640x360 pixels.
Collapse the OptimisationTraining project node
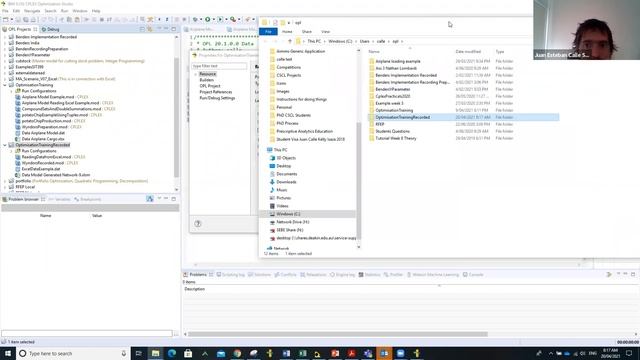tap(5, 85)
